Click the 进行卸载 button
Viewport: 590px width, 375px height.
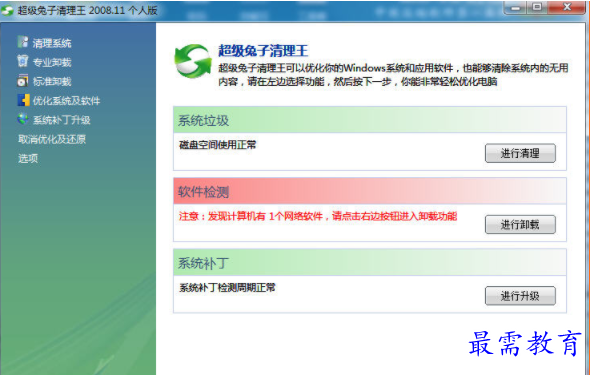tap(520, 225)
